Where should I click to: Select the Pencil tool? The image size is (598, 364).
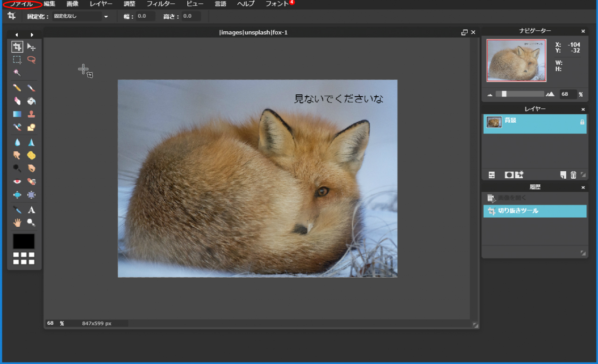pyautogui.click(x=17, y=88)
